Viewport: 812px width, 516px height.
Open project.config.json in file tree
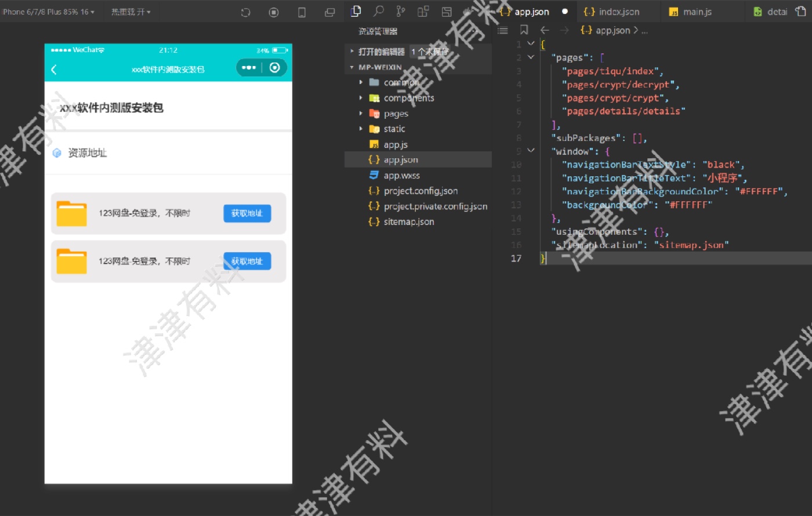[420, 191]
